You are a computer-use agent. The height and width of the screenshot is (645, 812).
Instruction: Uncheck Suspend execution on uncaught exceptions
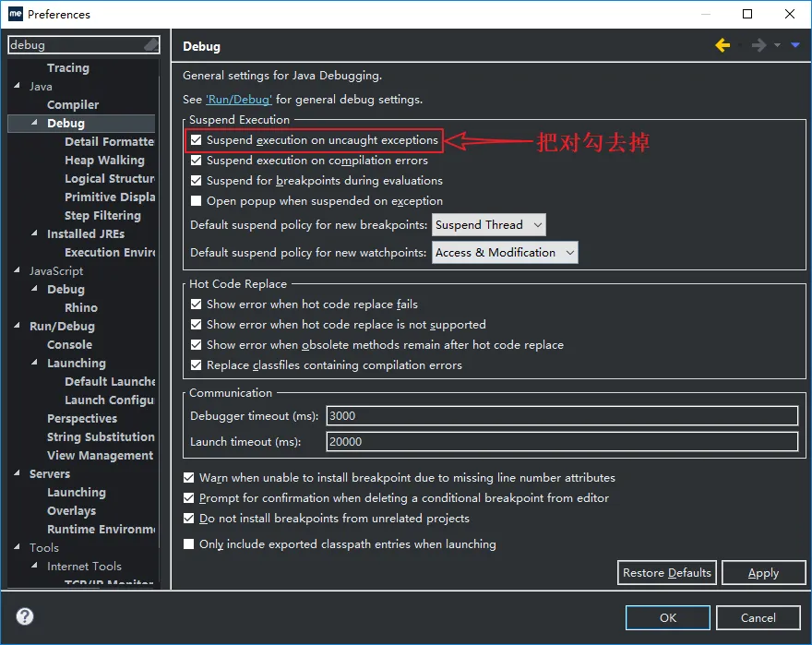click(x=197, y=140)
